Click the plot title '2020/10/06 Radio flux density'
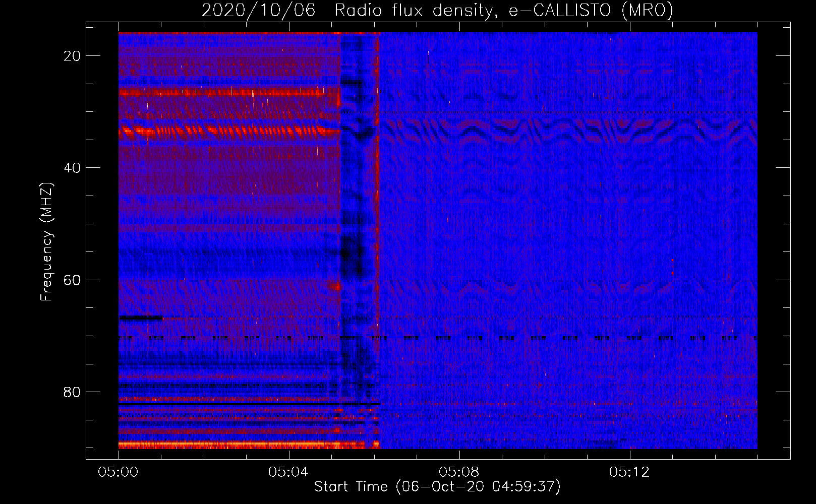The height and width of the screenshot is (504, 816). click(x=437, y=10)
